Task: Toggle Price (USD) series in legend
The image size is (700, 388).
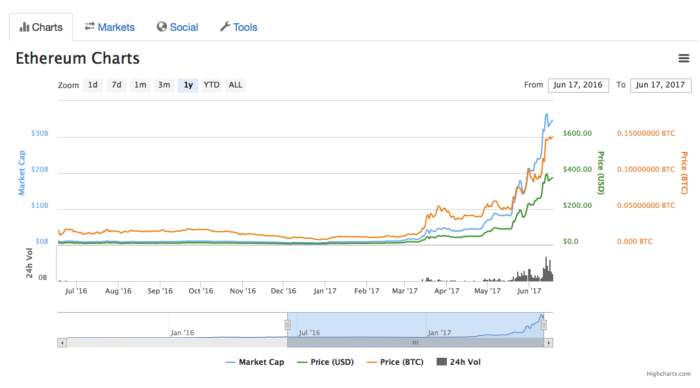Action: (x=325, y=362)
